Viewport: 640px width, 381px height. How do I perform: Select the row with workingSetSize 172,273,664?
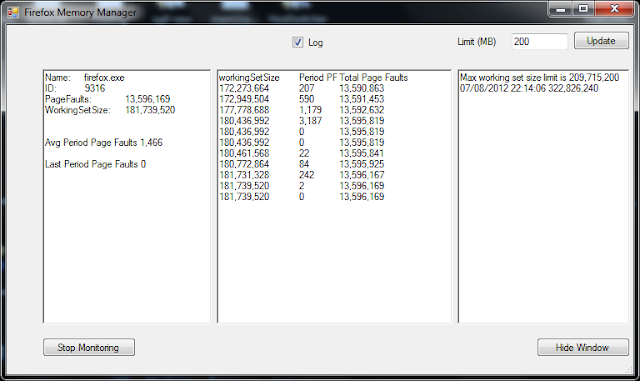[302, 88]
